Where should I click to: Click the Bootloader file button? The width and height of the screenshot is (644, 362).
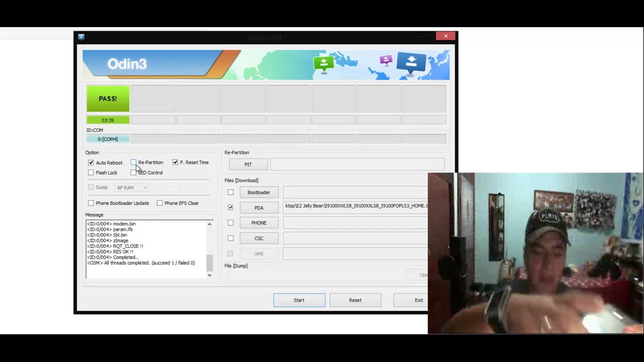(x=259, y=192)
